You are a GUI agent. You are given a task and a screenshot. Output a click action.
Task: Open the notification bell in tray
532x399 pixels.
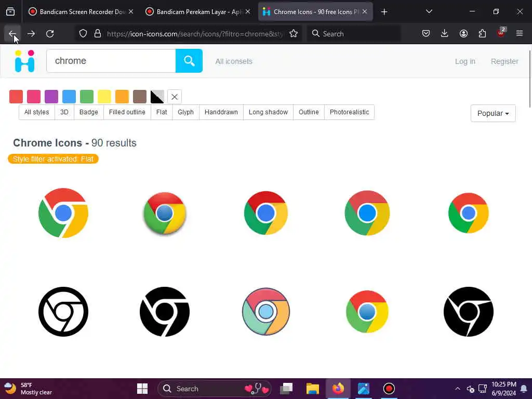(524, 389)
